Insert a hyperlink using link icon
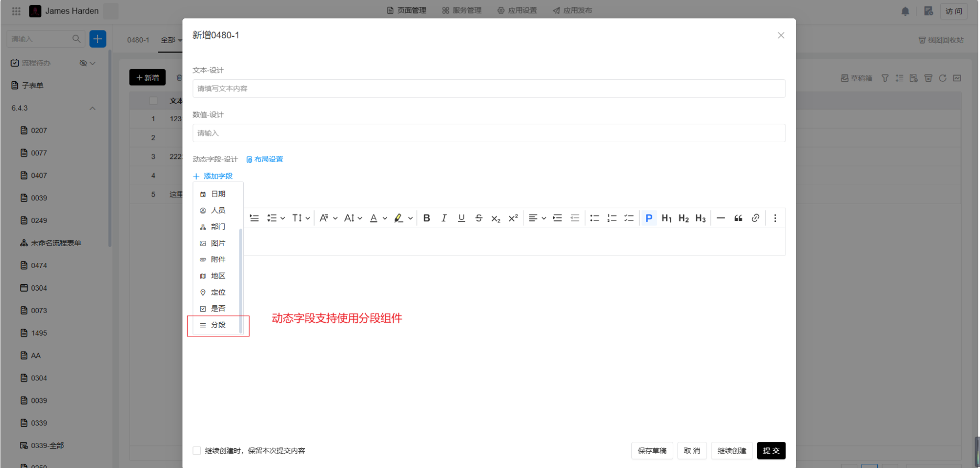Viewport: 980px width, 468px height. coord(755,218)
